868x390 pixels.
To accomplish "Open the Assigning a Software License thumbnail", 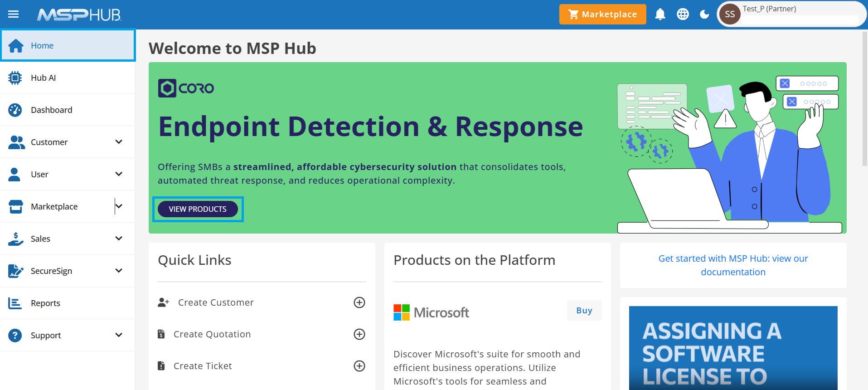I will point(733,348).
